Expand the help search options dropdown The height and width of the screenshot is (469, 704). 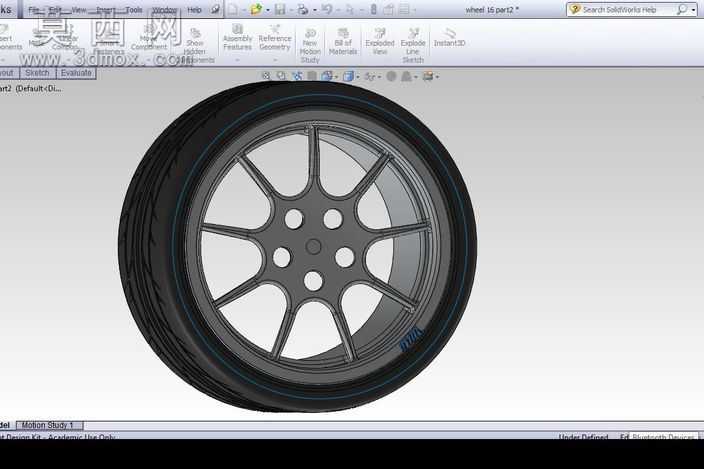coord(694,10)
